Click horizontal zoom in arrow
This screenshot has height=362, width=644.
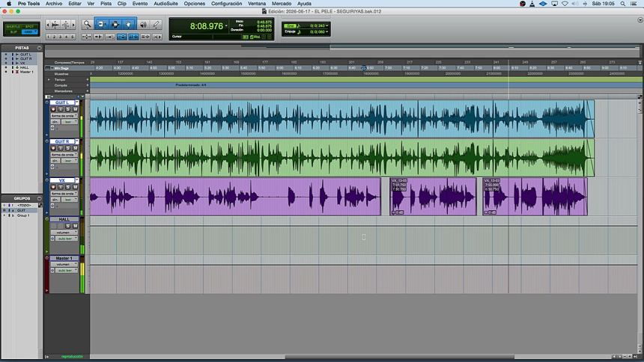[x=73, y=25]
